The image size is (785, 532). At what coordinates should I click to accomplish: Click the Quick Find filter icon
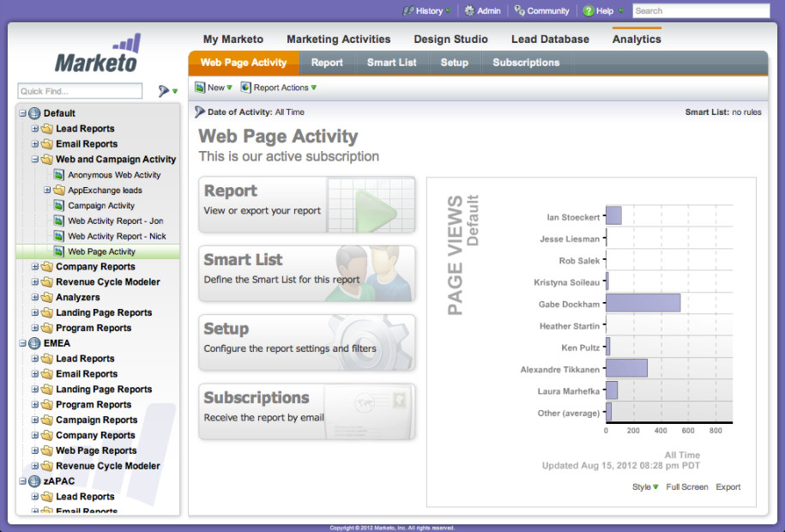163,91
